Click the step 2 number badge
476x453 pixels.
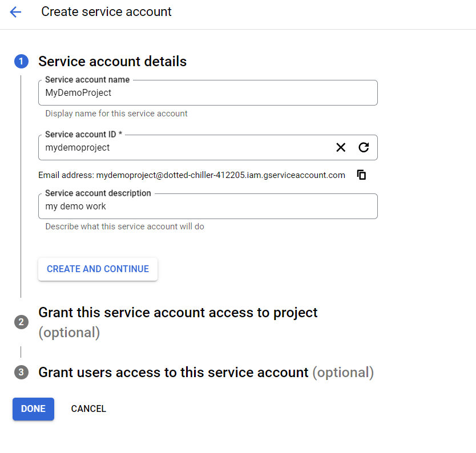[x=21, y=322]
